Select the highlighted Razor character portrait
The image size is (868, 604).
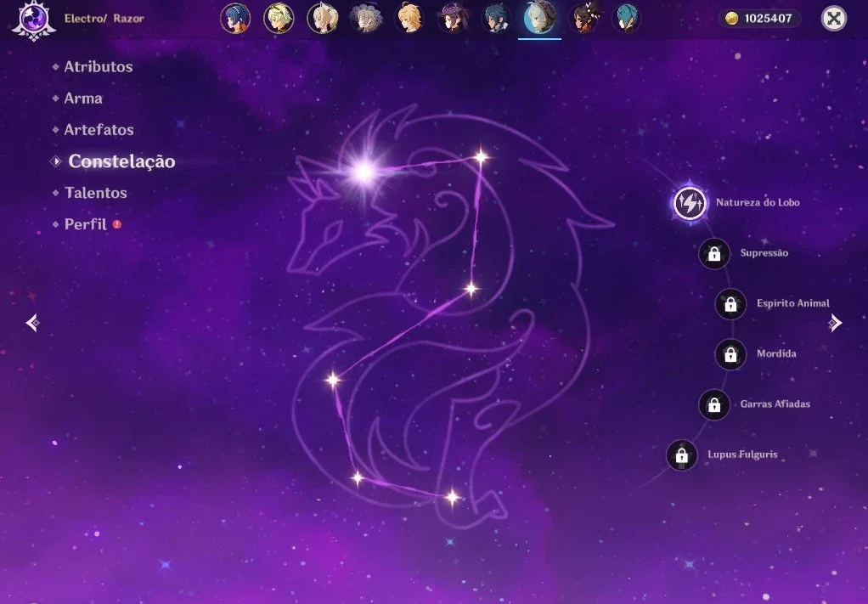539,19
